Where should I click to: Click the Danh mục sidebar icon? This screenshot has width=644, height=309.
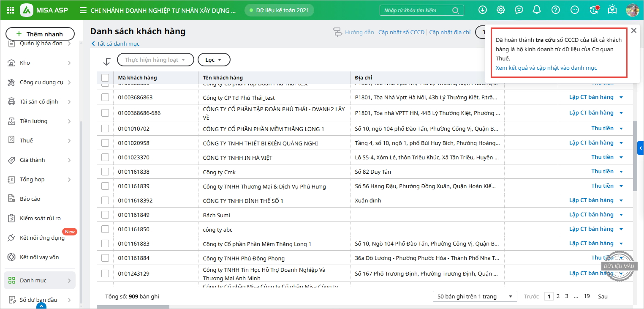point(12,280)
